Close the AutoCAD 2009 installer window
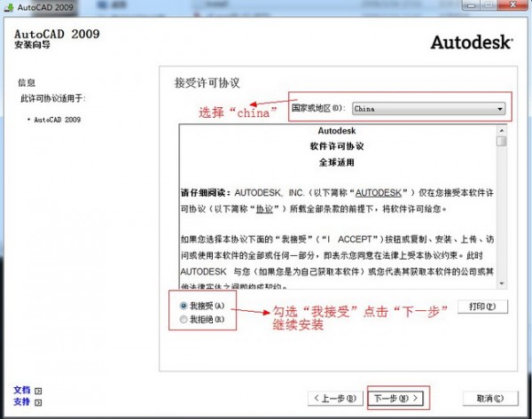This screenshot has height=419, width=532. click(x=513, y=4)
